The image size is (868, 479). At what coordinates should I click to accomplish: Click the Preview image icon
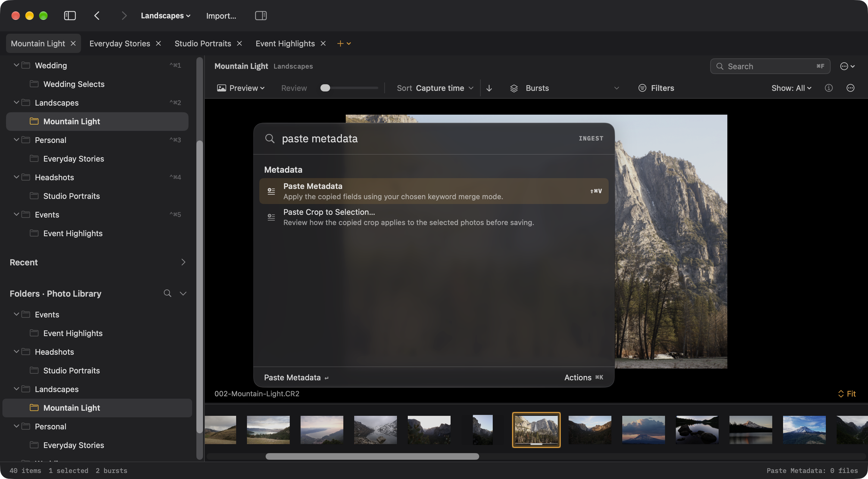point(221,88)
